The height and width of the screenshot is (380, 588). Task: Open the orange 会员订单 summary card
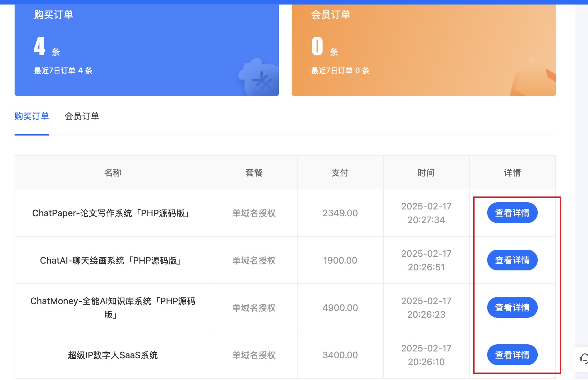[x=424, y=50]
